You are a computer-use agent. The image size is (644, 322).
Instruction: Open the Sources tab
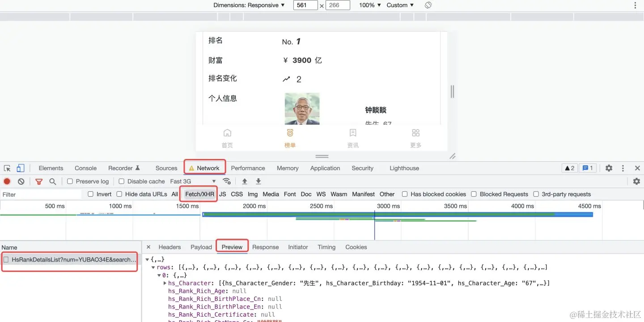[x=166, y=168]
